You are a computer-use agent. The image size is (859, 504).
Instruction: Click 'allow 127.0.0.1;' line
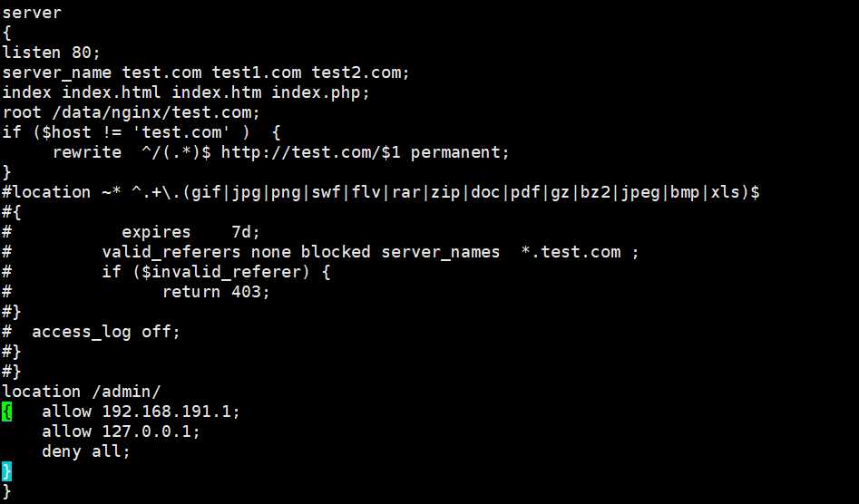(x=121, y=431)
